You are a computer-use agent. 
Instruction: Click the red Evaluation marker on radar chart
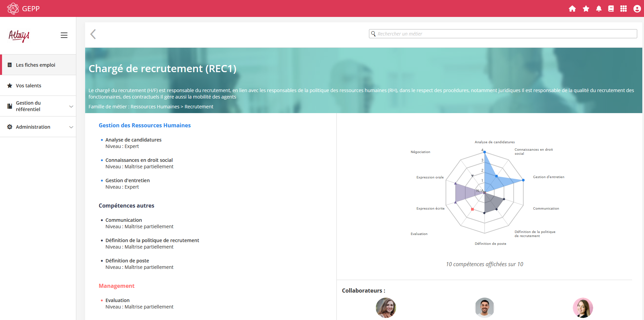pos(472,209)
